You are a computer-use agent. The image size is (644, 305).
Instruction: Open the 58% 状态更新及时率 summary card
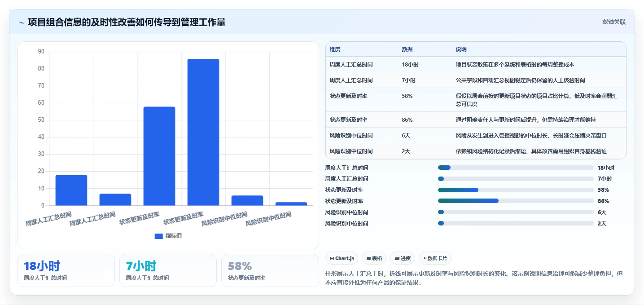(270, 270)
